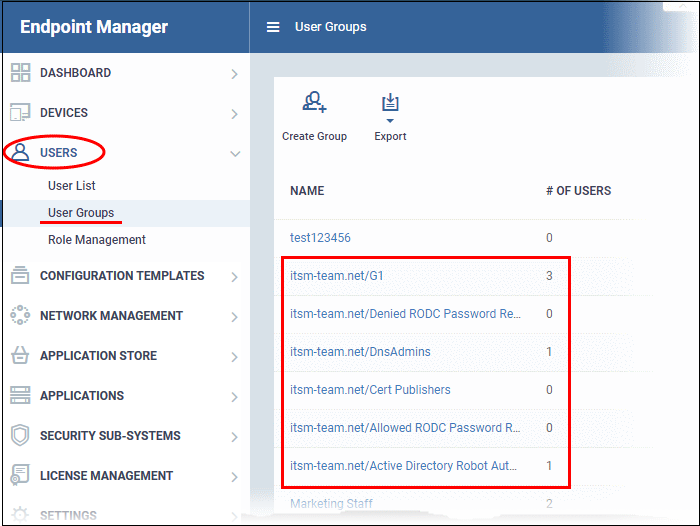Expand the Dashboard chevron

(234, 74)
